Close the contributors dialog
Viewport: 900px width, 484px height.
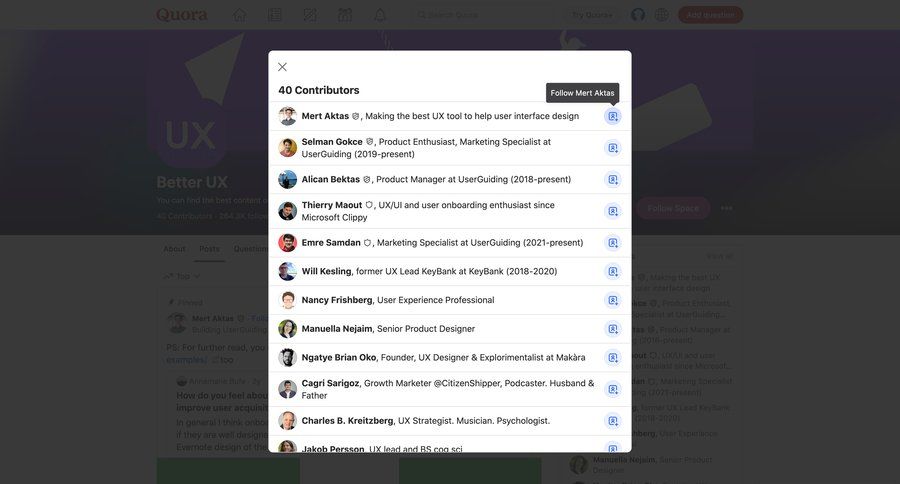coord(282,67)
